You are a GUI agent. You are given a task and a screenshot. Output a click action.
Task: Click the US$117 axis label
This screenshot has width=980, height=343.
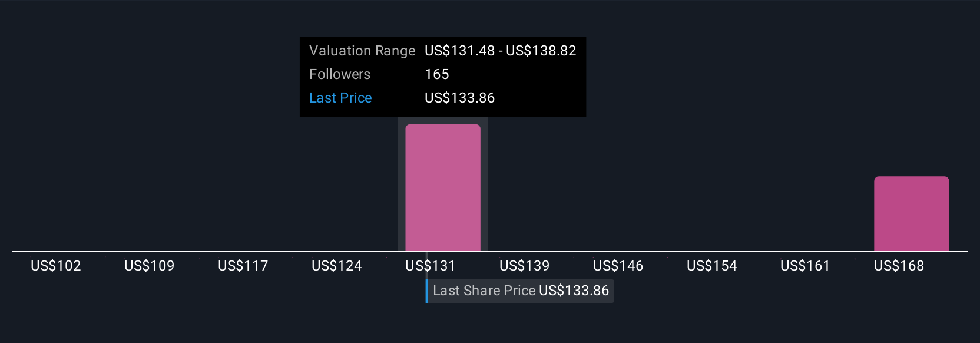click(x=243, y=266)
